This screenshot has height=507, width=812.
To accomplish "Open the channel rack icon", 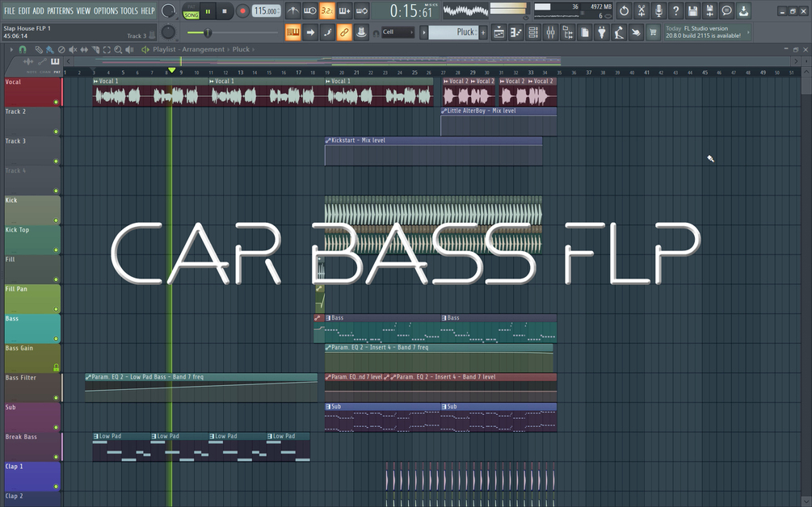I will tap(533, 32).
